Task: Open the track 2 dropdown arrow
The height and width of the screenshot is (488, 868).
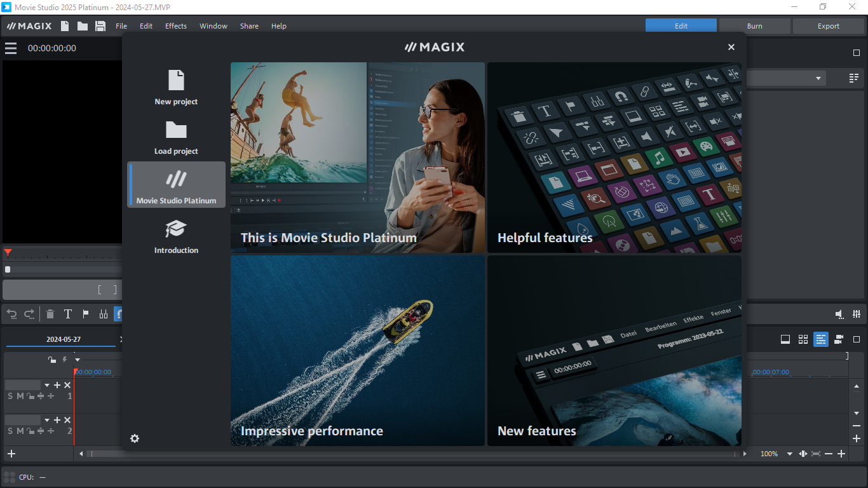Action: [46, 420]
